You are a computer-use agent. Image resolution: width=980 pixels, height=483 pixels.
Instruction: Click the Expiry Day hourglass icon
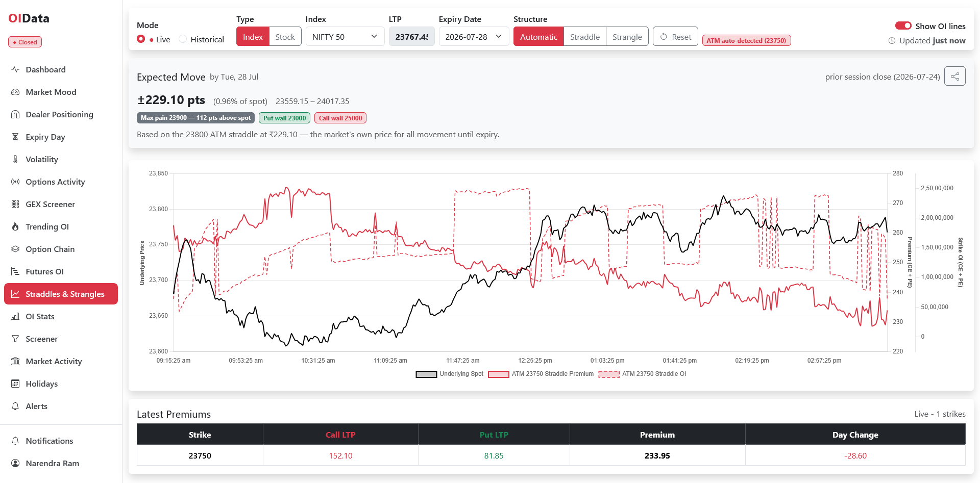15,137
